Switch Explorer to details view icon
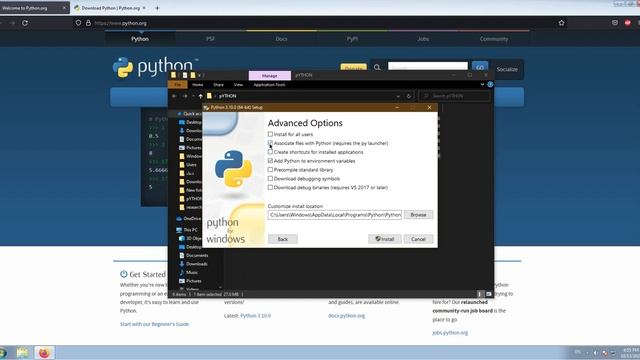The image size is (640, 360). point(480,294)
